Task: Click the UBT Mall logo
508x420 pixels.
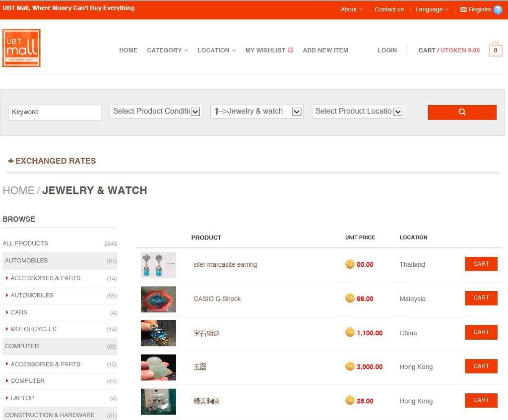Action: click(21, 48)
